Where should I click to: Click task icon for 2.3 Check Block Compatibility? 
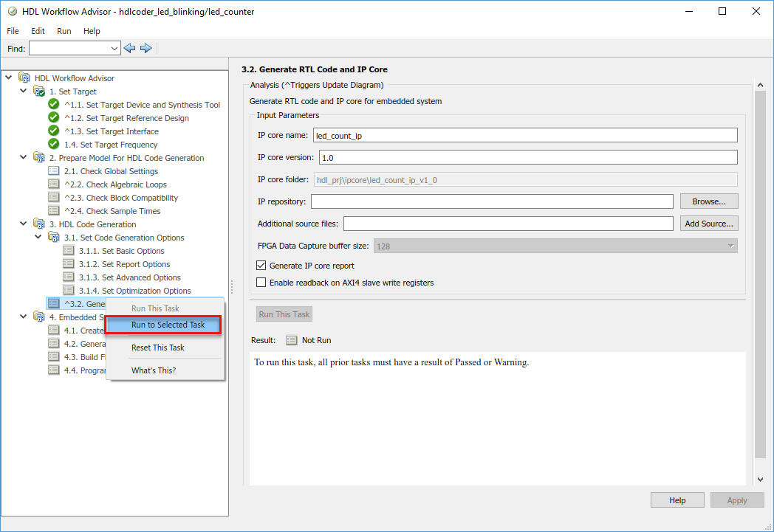[x=54, y=197]
